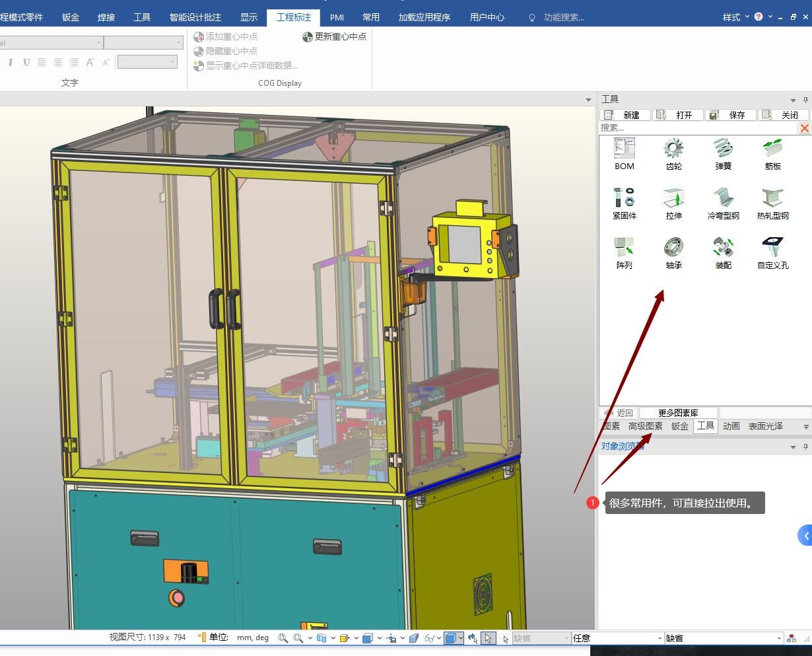Image resolution: width=812 pixels, height=656 pixels.
Task: Switch to the PMI ribbon tab
Action: [x=337, y=17]
